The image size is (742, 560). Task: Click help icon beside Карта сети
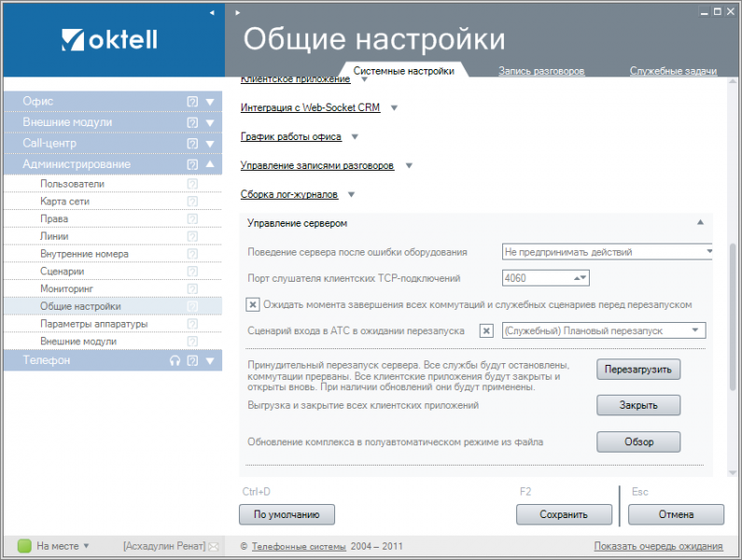click(x=192, y=202)
